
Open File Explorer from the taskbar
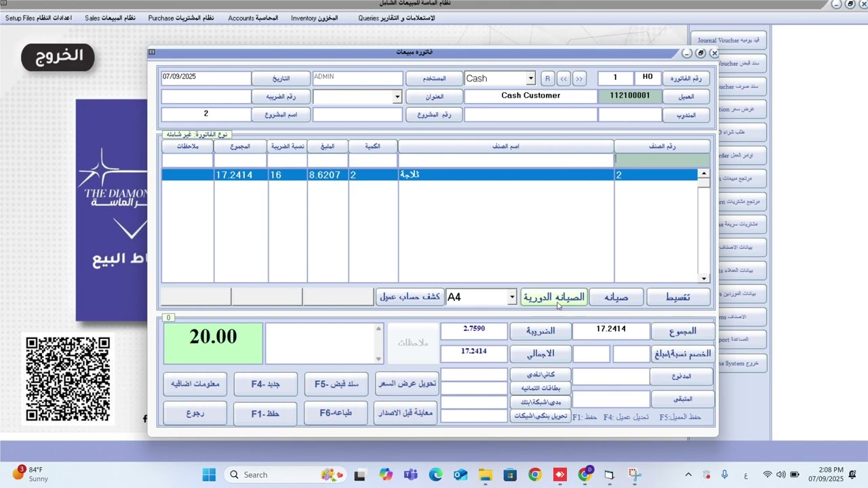pyautogui.click(x=486, y=475)
